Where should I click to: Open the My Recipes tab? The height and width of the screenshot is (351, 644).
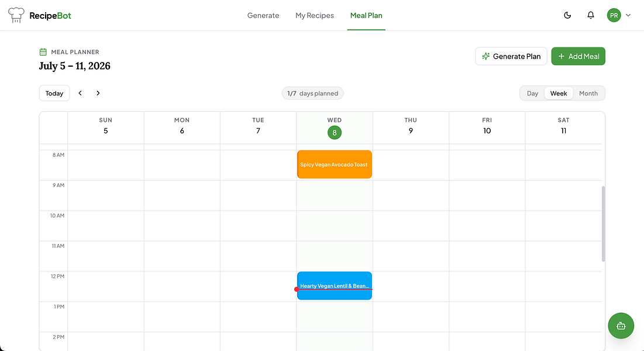coord(314,15)
